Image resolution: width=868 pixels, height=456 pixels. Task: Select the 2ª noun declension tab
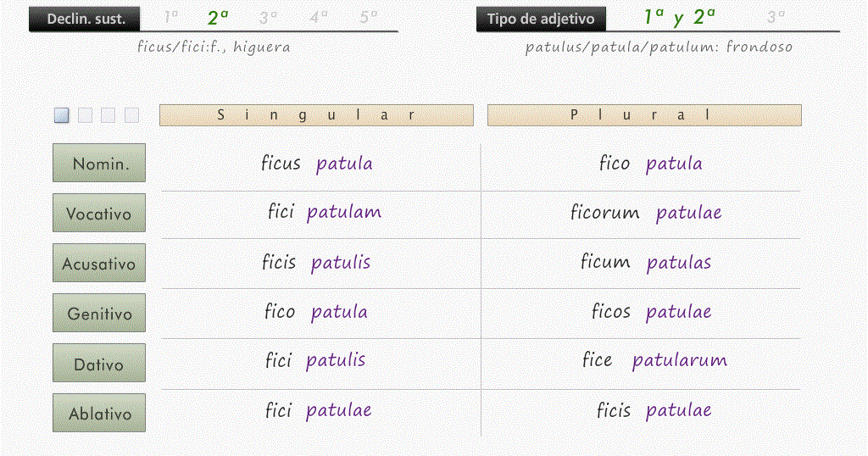click(218, 17)
